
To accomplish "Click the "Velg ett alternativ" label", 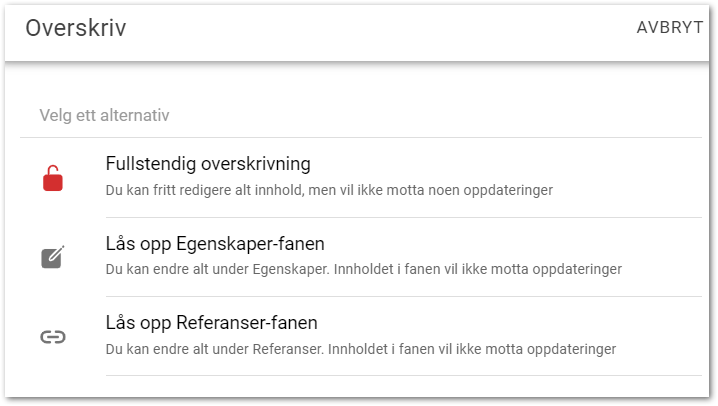I will (x=104, y=115).
